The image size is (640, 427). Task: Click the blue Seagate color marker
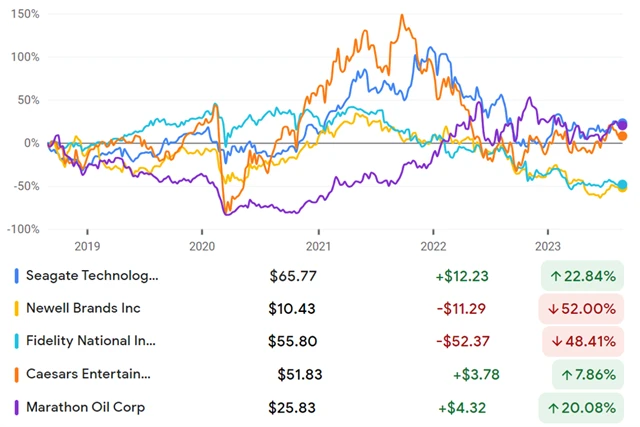(x=15, y=275)
